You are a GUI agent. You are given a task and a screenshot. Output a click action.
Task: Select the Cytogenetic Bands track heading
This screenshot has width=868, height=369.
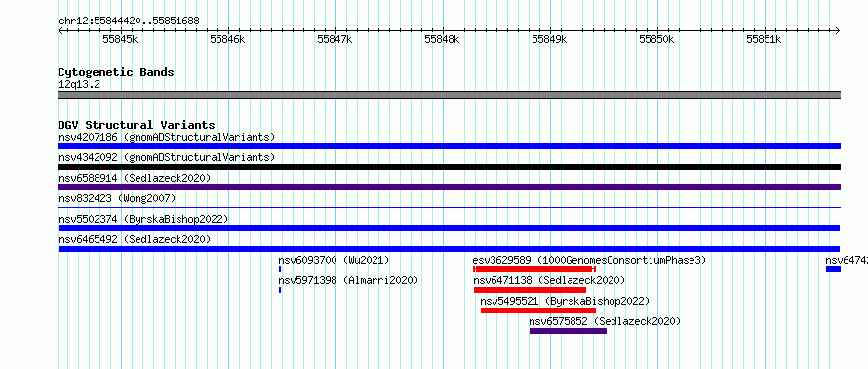116,72
